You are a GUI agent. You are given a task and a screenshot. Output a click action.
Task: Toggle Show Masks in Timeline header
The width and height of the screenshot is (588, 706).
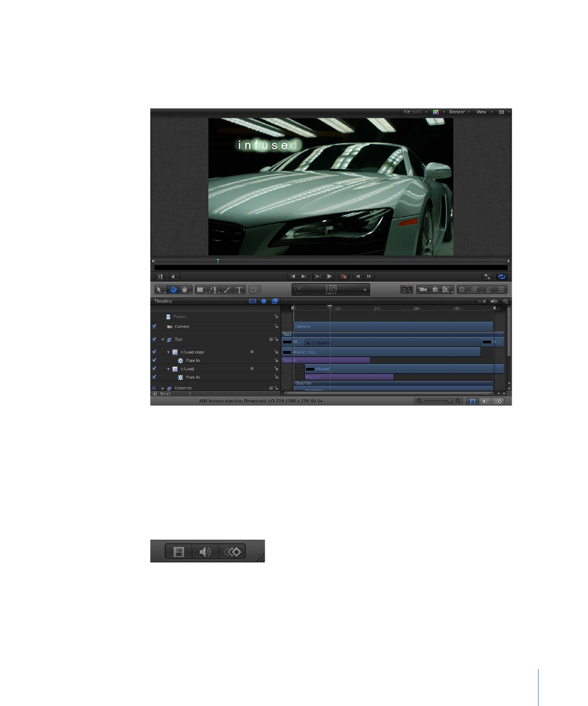pos(252,301)
